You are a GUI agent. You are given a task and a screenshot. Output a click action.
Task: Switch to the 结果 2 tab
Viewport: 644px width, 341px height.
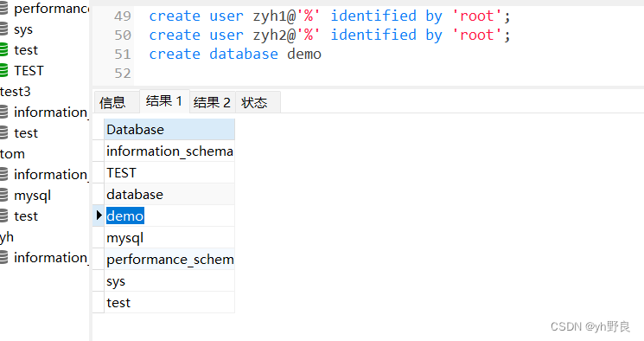click(x=212, y=102)
